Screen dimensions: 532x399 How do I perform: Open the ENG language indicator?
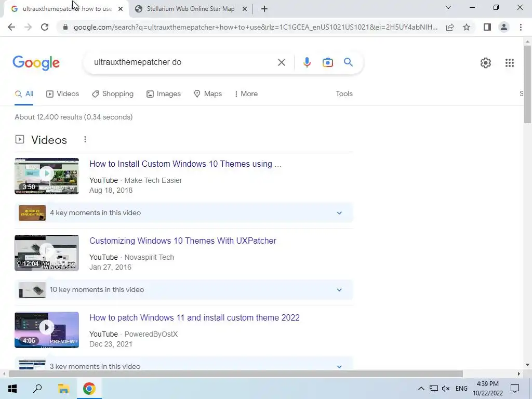(x=461, y=389)
